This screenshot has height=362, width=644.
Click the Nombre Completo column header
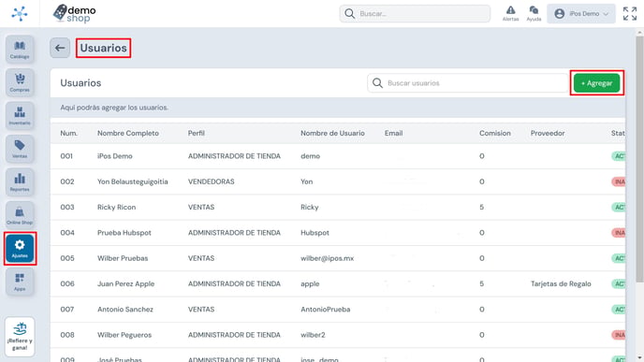tap(127, 133)
